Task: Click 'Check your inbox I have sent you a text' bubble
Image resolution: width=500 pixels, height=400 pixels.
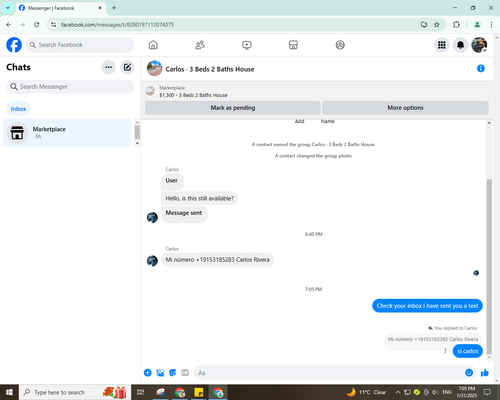Action: pyautogui.click(x=427, y=306)
